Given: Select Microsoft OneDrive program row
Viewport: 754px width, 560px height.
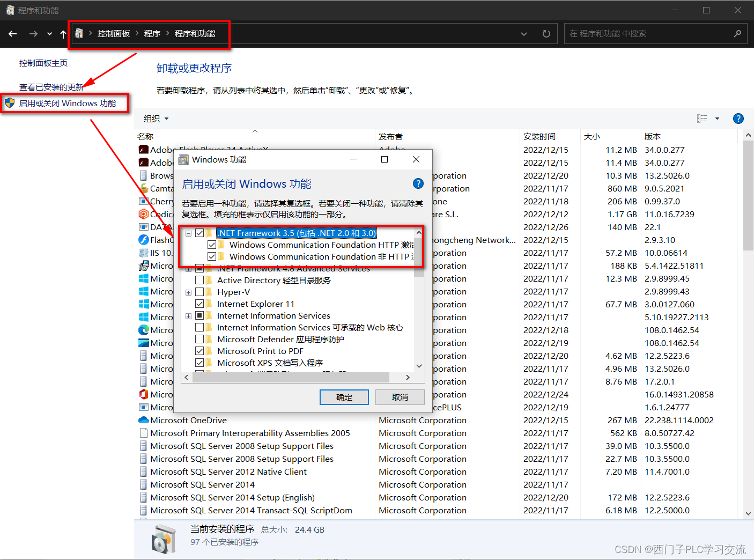Looking at the screenshot, I should click(436, 420).
